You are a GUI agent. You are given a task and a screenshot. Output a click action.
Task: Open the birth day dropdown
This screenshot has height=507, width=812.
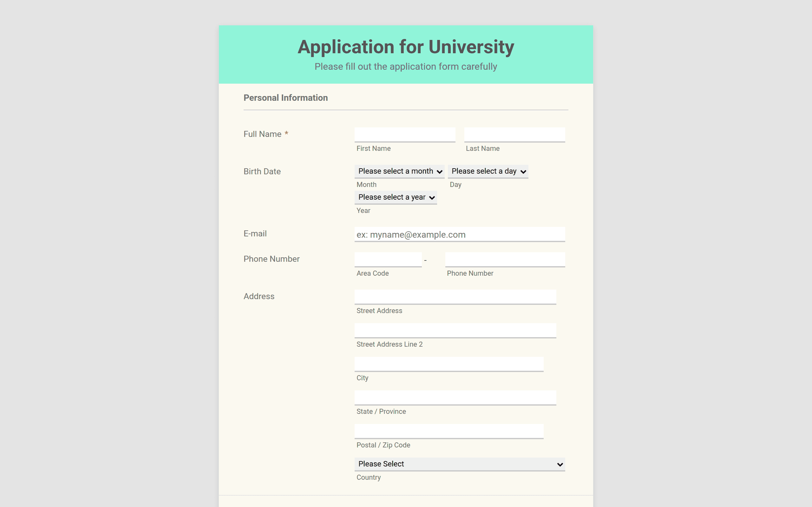pos(488,171)
